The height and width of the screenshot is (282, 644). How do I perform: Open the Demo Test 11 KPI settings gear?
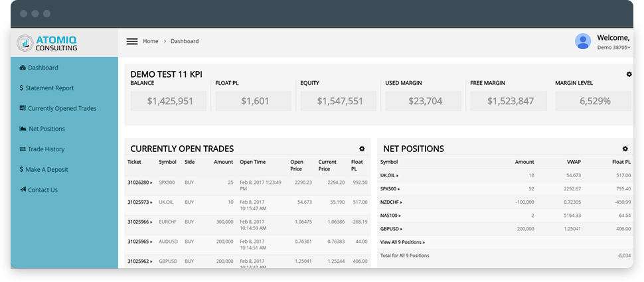[x=629, y=74]
